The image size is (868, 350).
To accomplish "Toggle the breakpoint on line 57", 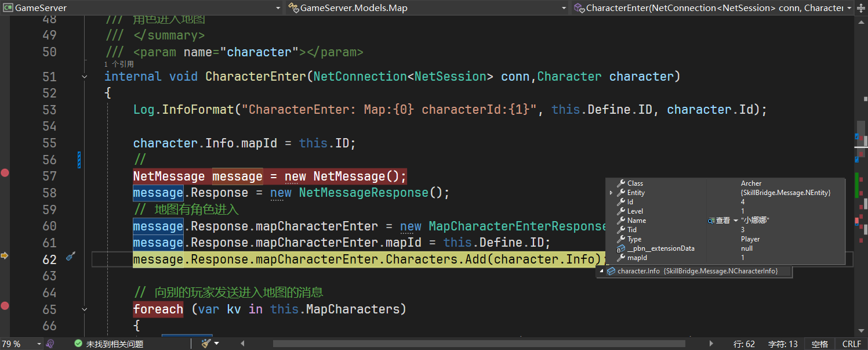I will click(x=5, y=173).
